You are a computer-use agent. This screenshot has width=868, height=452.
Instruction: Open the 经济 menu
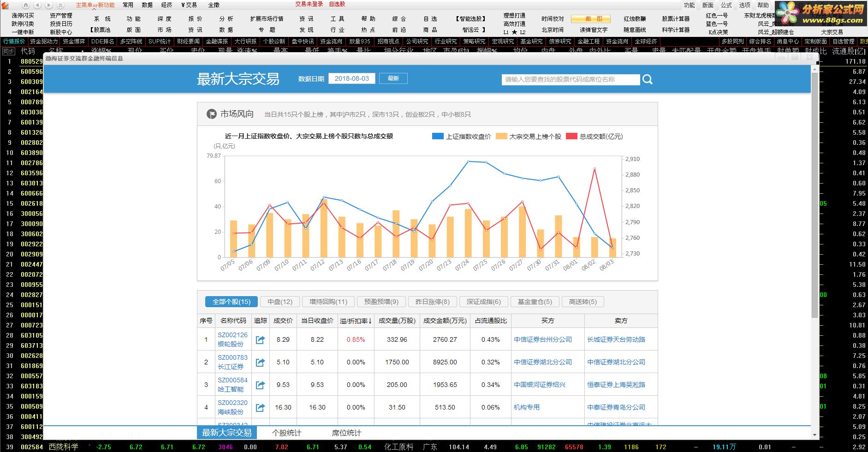tap(166, 5)
